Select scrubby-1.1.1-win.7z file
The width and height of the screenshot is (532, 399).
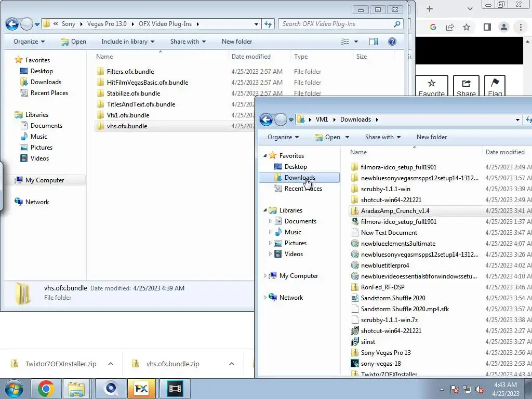389,320
